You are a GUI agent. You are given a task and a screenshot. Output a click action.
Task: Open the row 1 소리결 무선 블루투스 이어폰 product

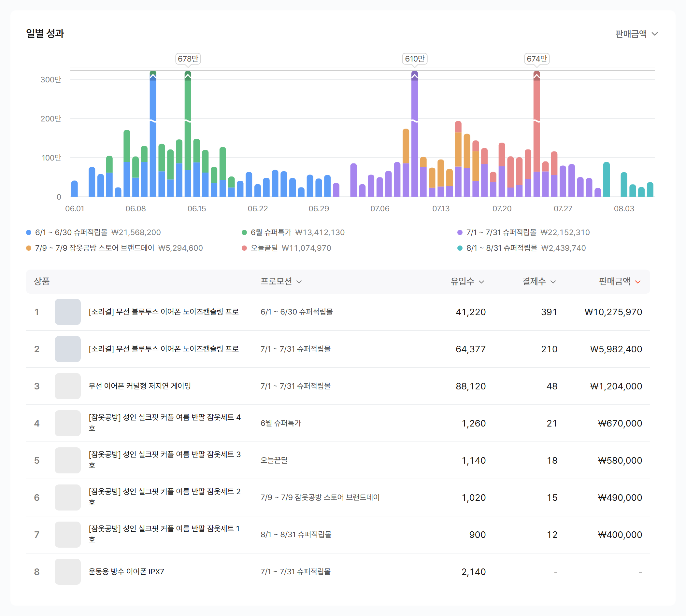(164, 312)
